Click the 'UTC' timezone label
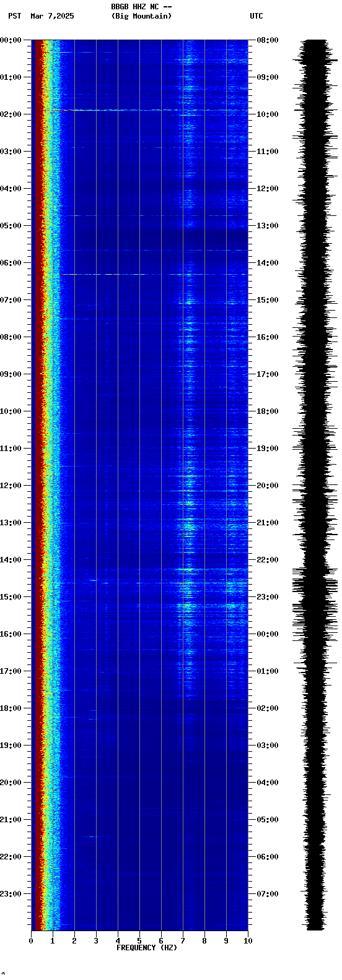The image size is (342, 980). pyautogui.click(x=256, y=16)
